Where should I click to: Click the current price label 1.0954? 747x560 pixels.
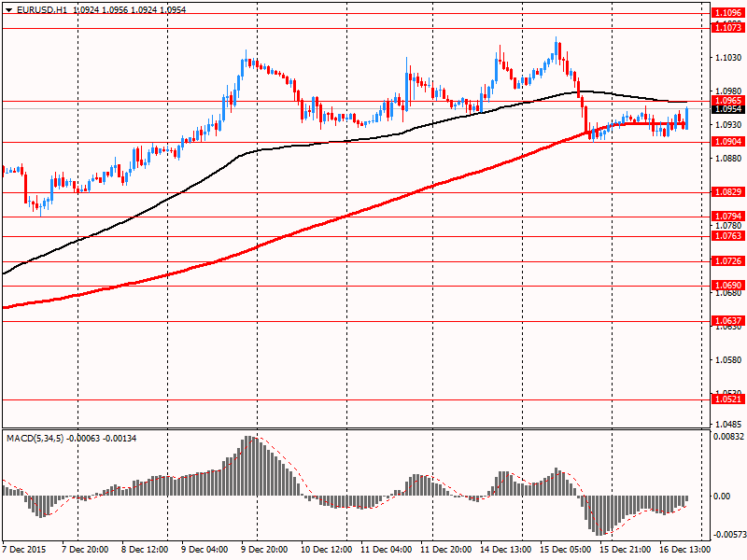(x=727, y=109)
